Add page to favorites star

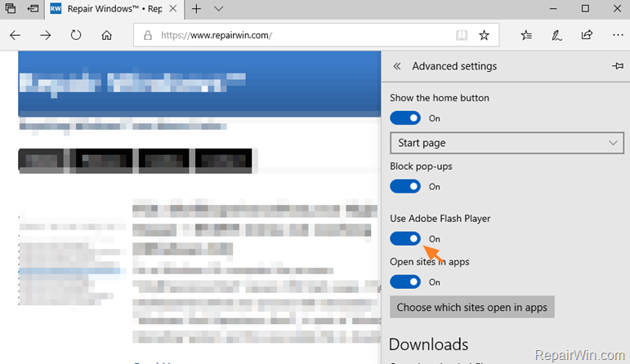point(485,35)
